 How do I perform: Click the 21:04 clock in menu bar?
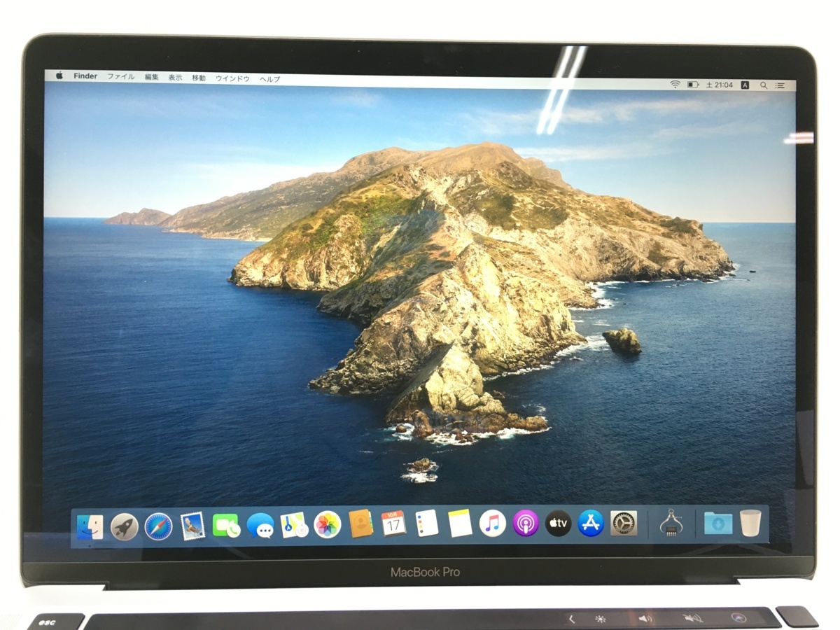720,85
